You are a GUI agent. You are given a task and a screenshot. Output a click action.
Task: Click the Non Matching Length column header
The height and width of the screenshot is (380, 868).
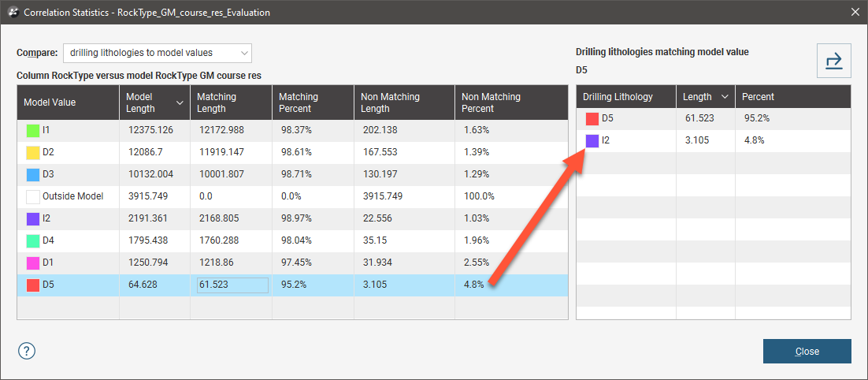pyautogui.click(x=403, y=102)
